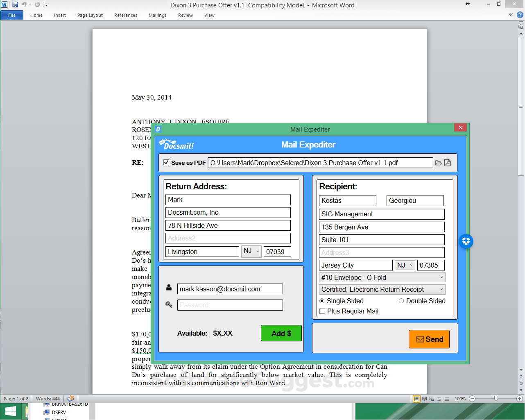Open the File menu
The width and height of the screenshot is (525, 420).
click(x=12, y=14)
